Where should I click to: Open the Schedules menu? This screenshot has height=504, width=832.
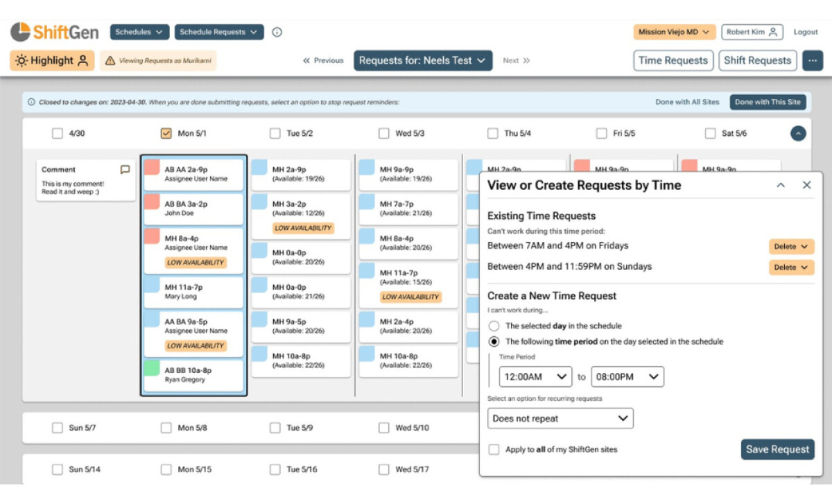139,32
